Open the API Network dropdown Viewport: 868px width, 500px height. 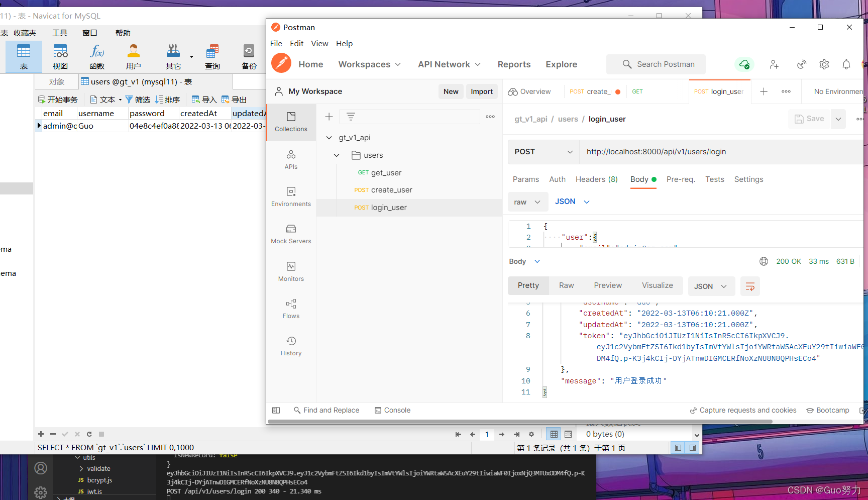[x=450, y=64]
